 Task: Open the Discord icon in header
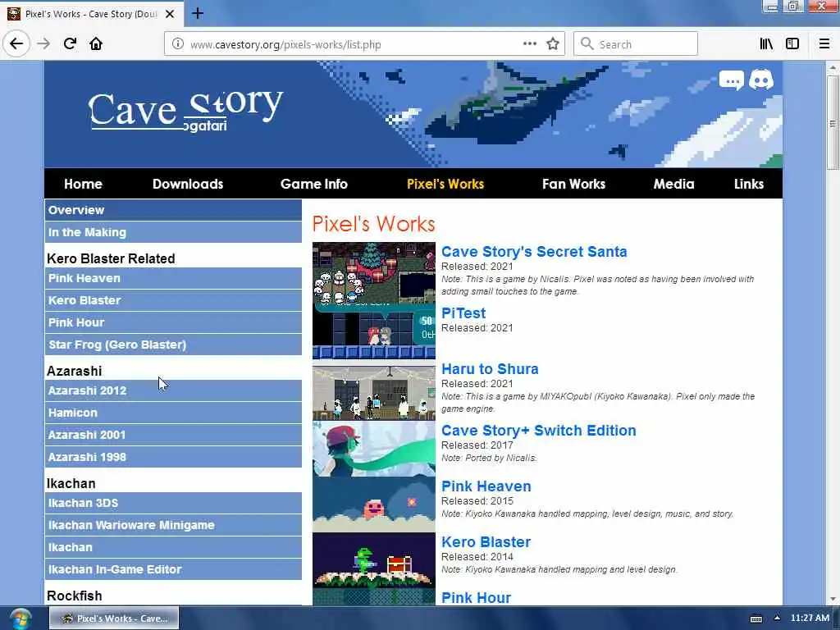[x=760, y=80]
